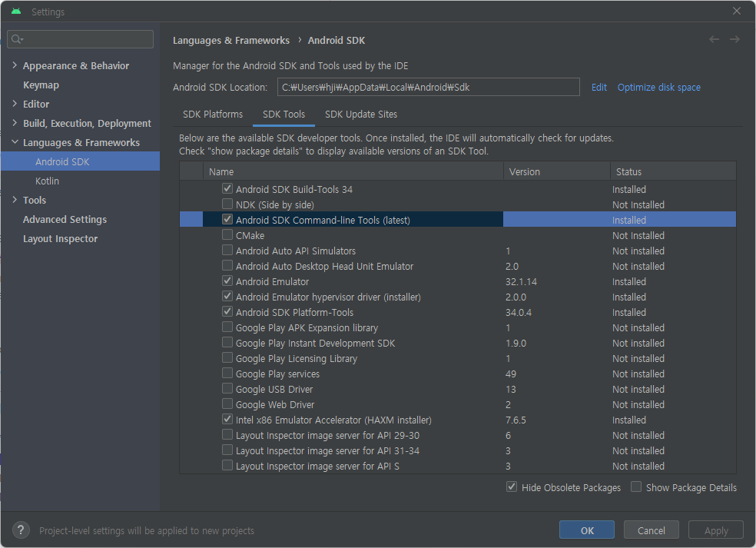This screenshot has width=756, height=548.
Task: Expand Appearance & Behavior section
Action: click(x=15, y=65)
